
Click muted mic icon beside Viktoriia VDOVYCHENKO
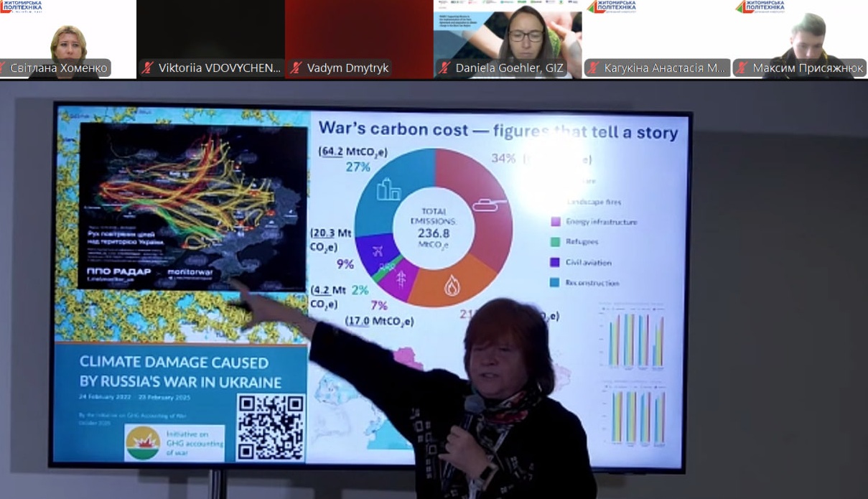[x=148, y=68]
